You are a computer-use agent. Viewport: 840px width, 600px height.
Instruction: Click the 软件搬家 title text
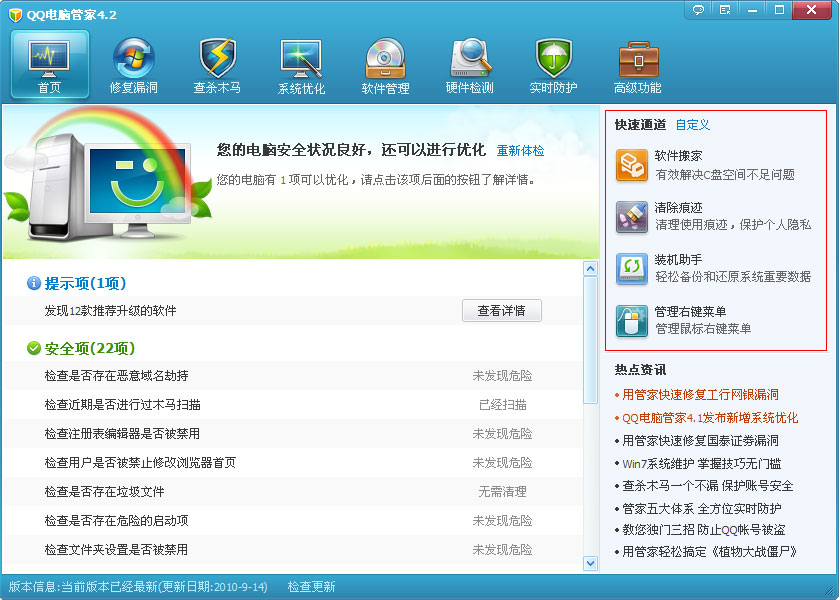click(678, 156)
